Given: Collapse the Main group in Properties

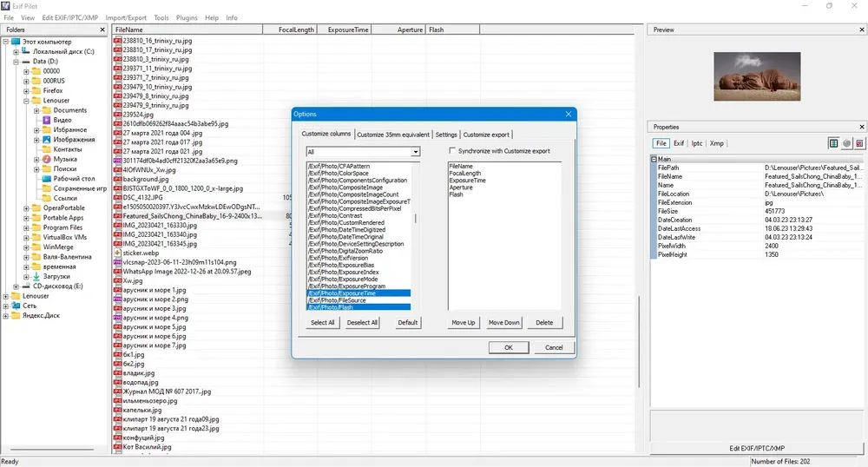Looking at the screenshot, I should tap(654, 159).
